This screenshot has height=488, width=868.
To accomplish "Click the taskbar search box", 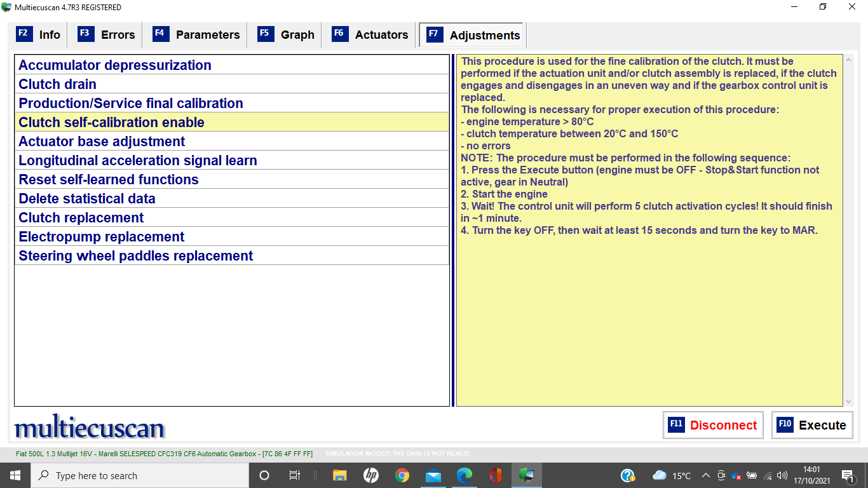I will click(139, 475).
